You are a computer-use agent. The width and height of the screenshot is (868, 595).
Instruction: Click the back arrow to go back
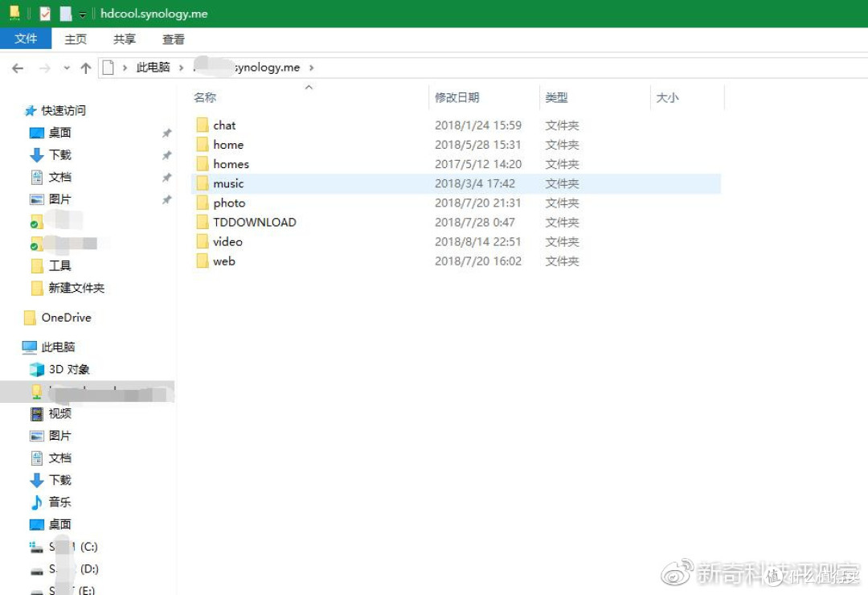click(17, 68)
